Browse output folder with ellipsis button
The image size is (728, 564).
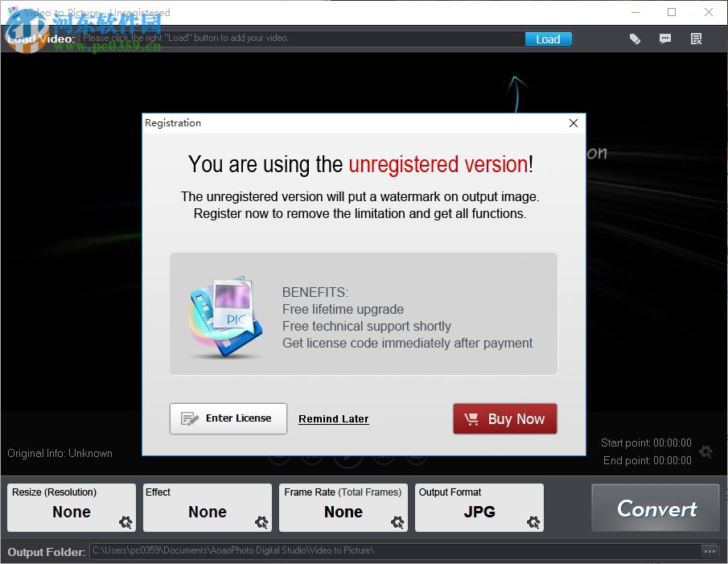(x=709, y=551)
